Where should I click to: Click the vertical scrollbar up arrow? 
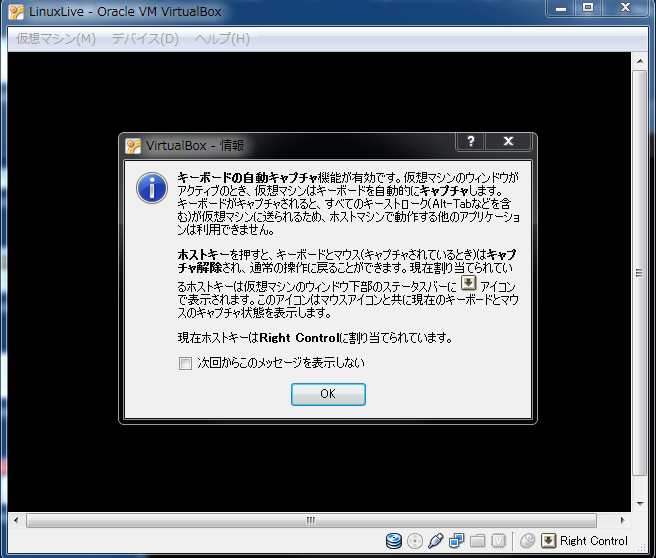click(x=640, y=61)
